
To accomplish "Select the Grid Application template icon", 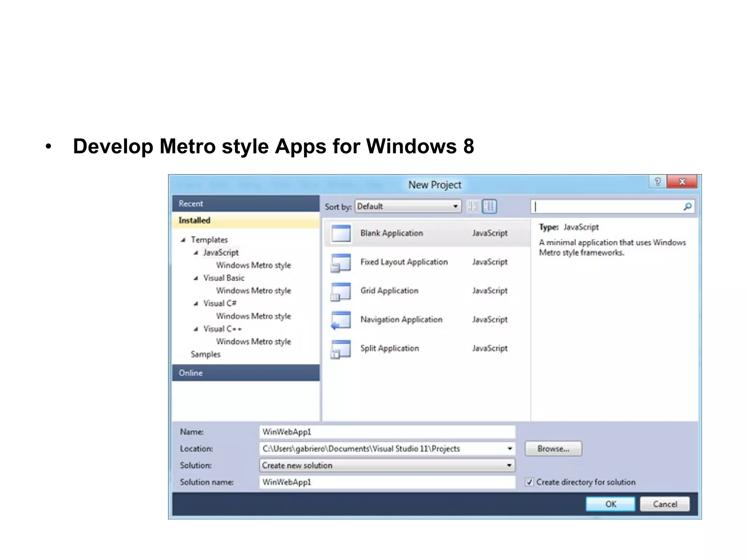I will (340, 292).
